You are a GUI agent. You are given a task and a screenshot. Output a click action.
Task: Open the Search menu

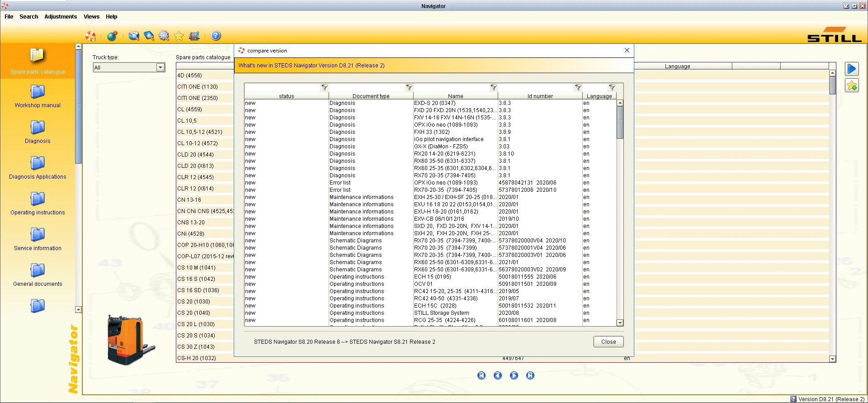[29, 17]
